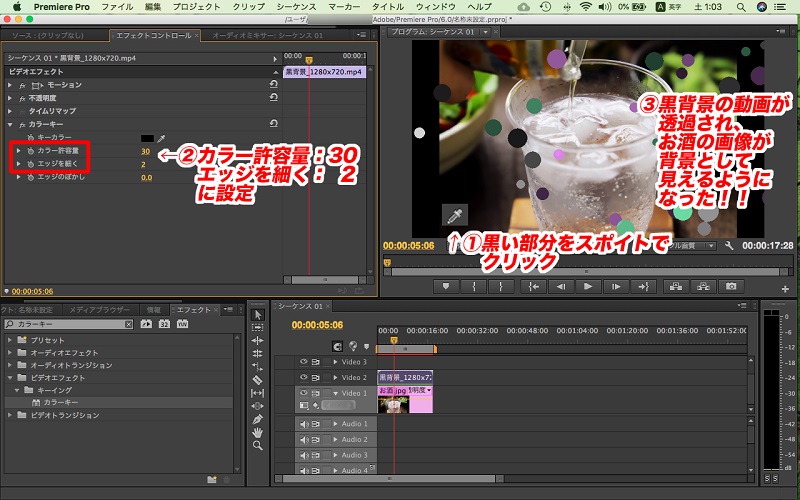Collapse the Color Key effect
This screenshot has width=800, height=500.
pyautogui.click(x=10, y=124)
